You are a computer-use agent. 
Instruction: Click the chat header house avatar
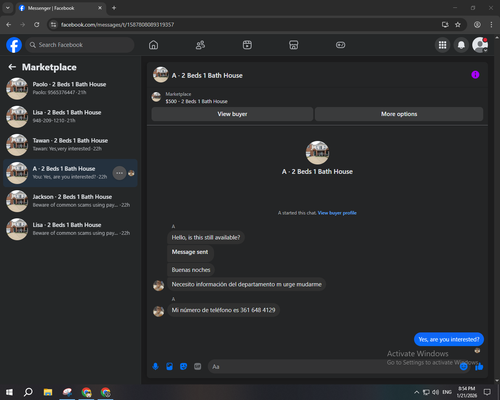pos(161,75)
